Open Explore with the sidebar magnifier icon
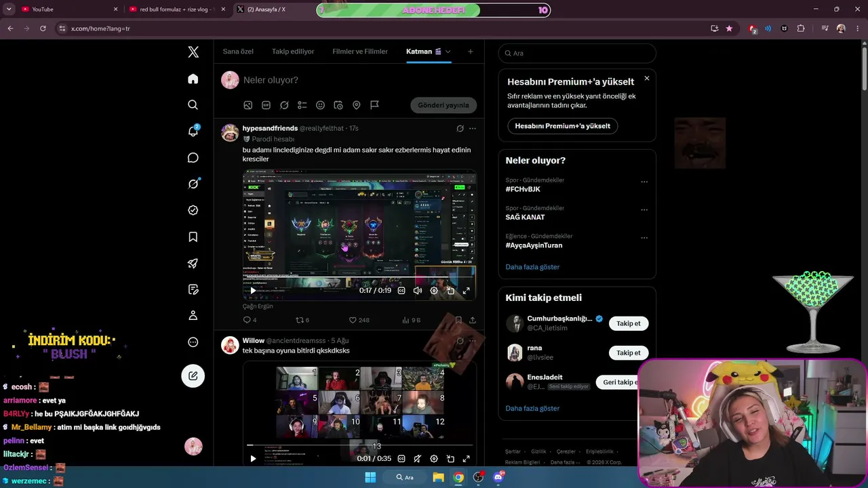Viewport: 868px width, 488px height. (193, 105)
